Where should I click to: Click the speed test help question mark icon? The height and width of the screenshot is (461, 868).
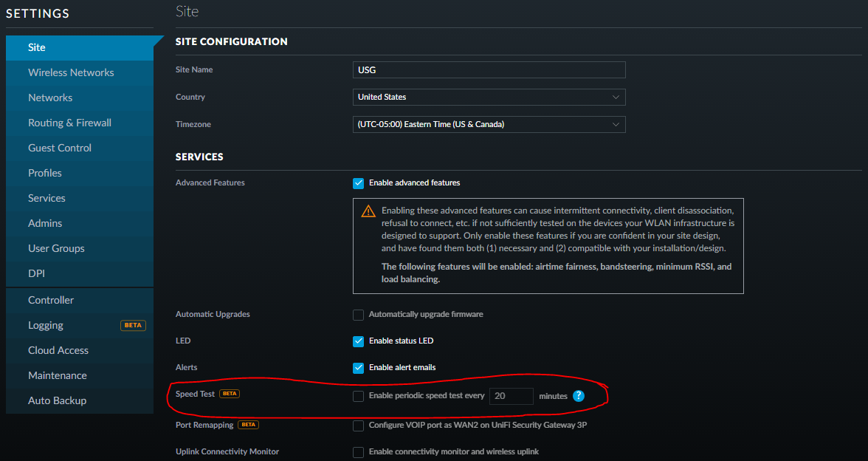coord(579,396)
